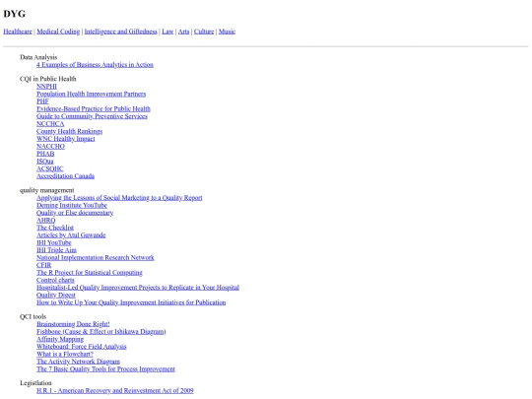Open IHI Triple Aim link
This screenshot has width=532, height=399.
(x=57, y=250)
